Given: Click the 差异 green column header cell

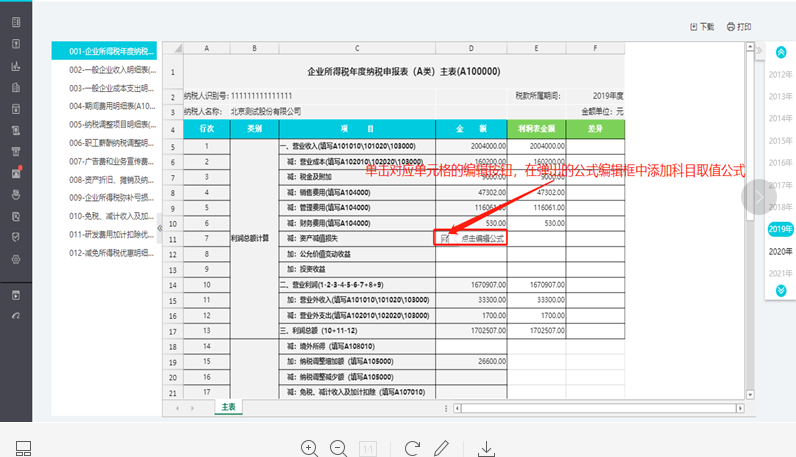Looking at the screenshot, I should point(595,129).
